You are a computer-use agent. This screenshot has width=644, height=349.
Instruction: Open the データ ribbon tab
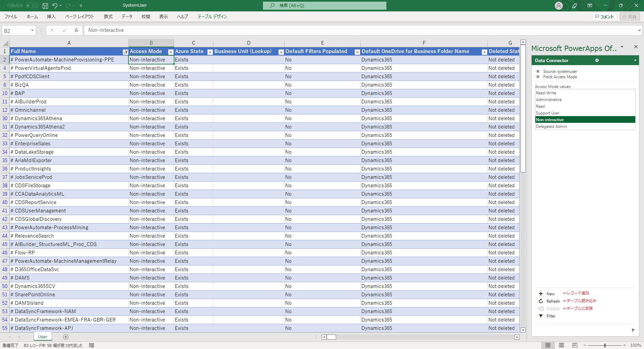(x=127, y=16)
